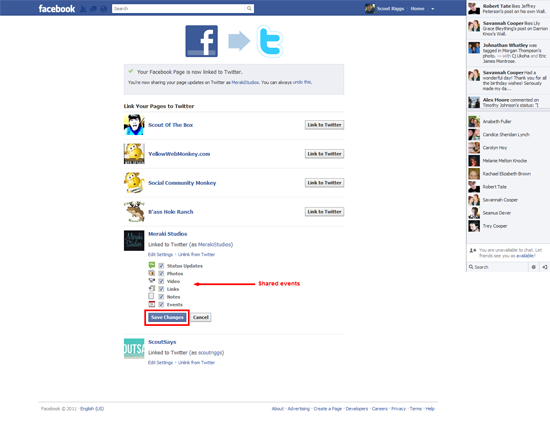Open the MerakiStudios link in confirmation message
Image resolution: width=550 pixels, height=427 pixels.
(245, 82)
